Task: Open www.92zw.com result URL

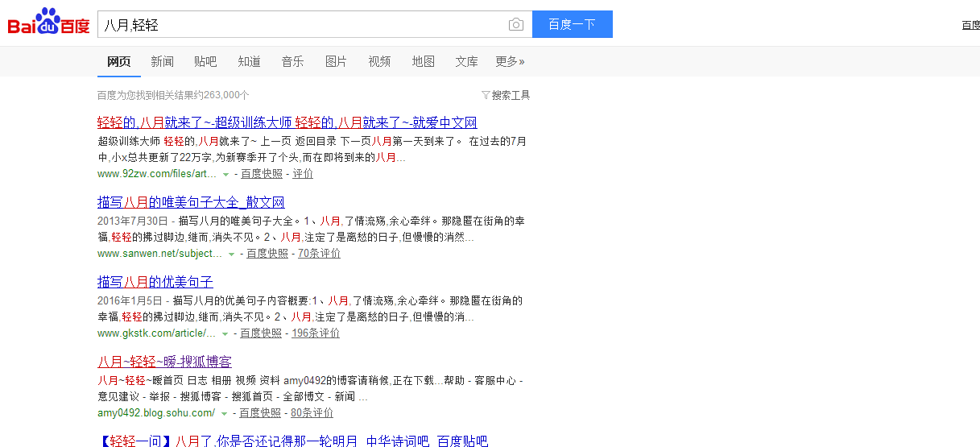Action: click(x=157, y=173)
